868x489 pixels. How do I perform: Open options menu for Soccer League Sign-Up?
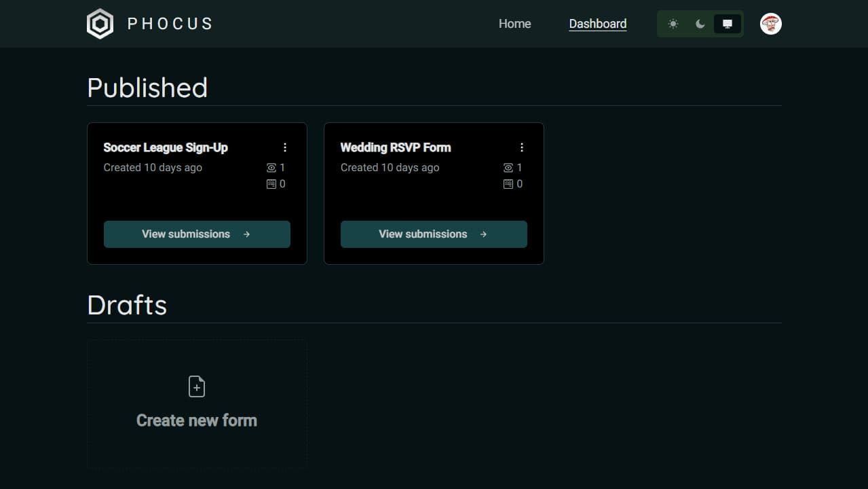(x=285, y=147)
